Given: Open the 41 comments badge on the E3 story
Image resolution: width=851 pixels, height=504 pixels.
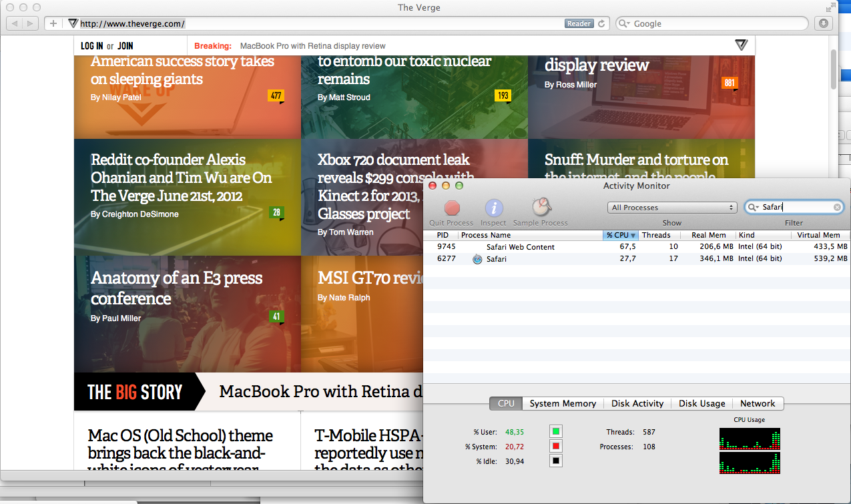Looking at the screenshot, I should 276,316.
